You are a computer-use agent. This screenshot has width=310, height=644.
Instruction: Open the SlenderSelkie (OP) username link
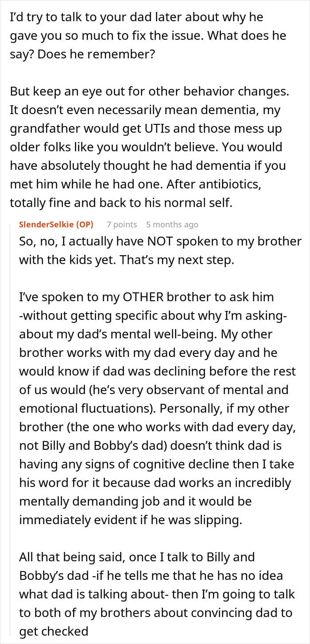pyautogui.click(x=56, y=225)
